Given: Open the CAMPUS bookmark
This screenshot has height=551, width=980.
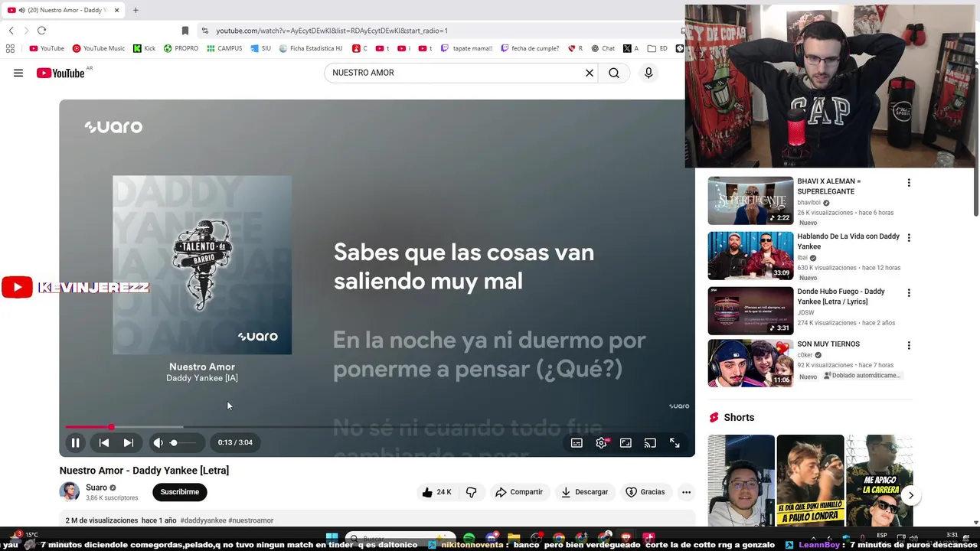Looking at the screenshot, I should 224,48.
